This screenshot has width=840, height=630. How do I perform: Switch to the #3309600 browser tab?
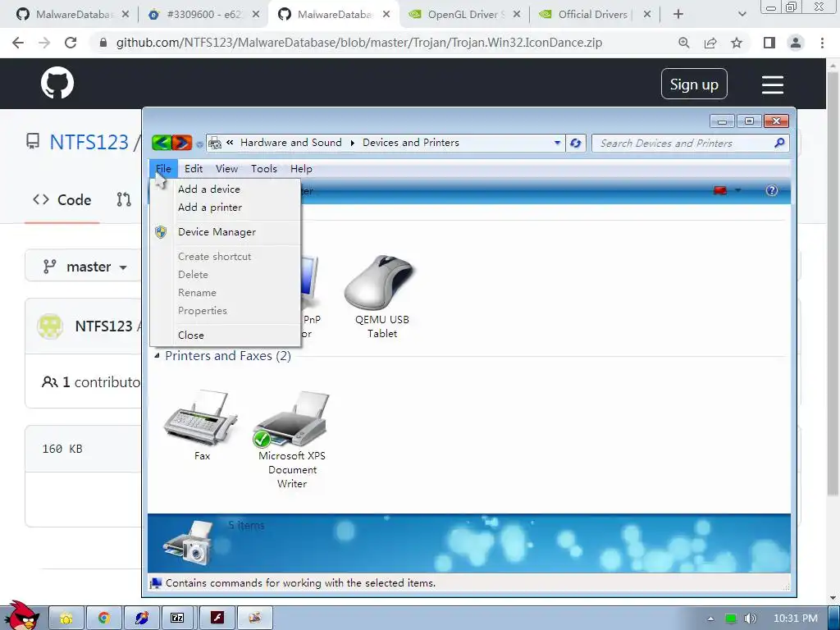(x=203, y=15)
